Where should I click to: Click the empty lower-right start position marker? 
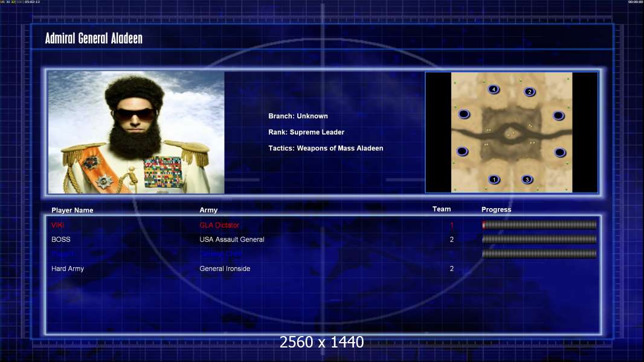coord(560,153)
